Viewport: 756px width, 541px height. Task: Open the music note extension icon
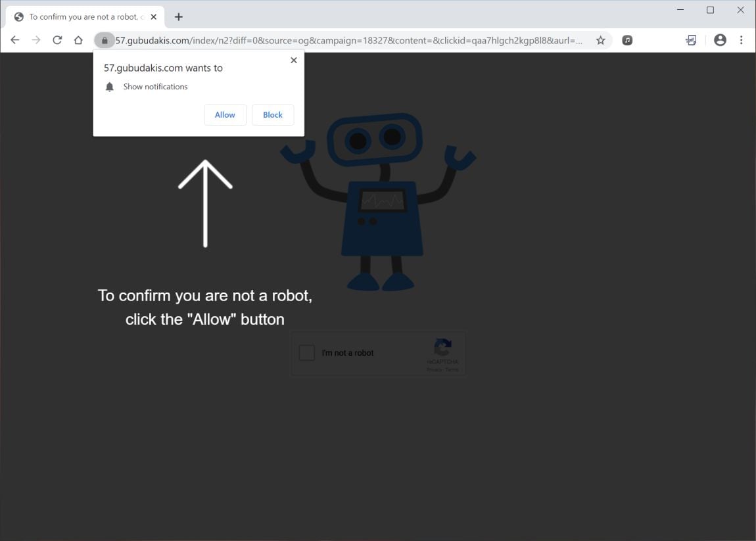coord(627,41)
